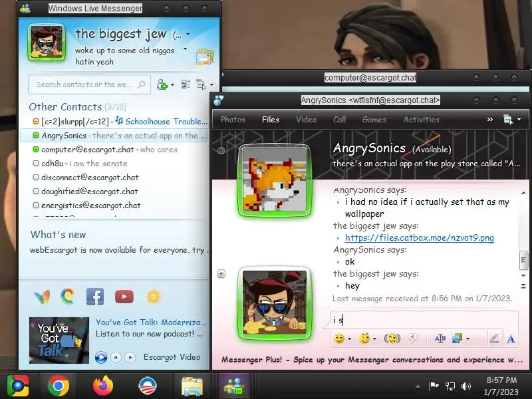The width and height of the screenshot is (532, 399).
Task: Open the emoticon smiley picker
Action: click(x=339, y=338)
